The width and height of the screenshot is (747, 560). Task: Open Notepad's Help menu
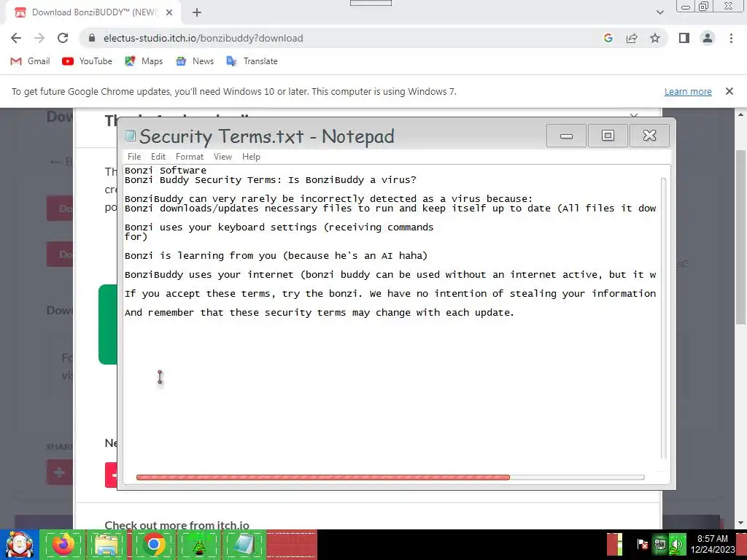click(251, 157)
